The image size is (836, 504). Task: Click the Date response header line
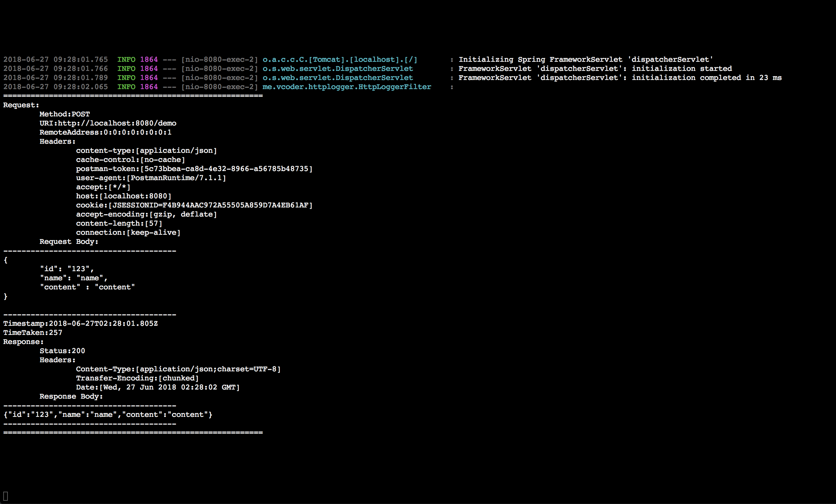(157, 387)
